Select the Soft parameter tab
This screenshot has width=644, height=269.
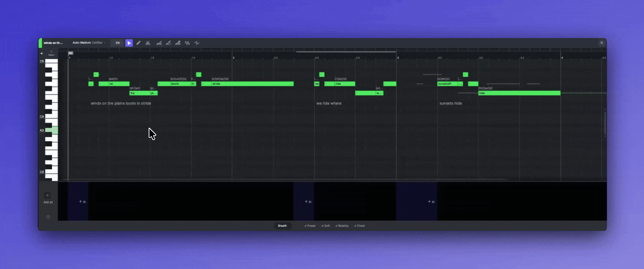[x=326, y=226]
